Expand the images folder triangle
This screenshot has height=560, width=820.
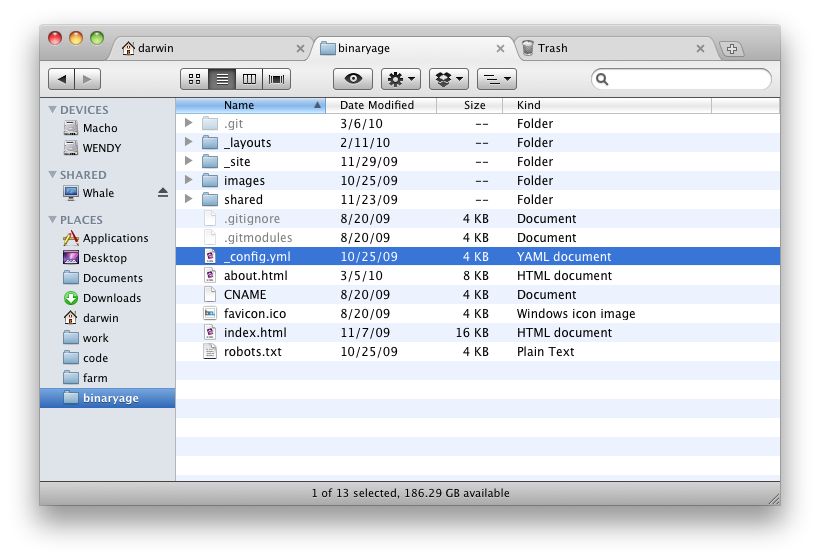[x=188, y=180]
